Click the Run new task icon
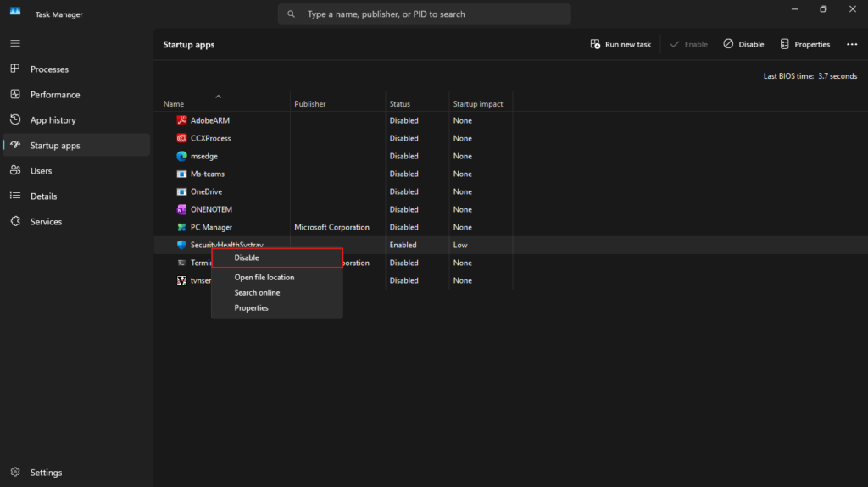868x487 pixels. (x=595, y=44)
